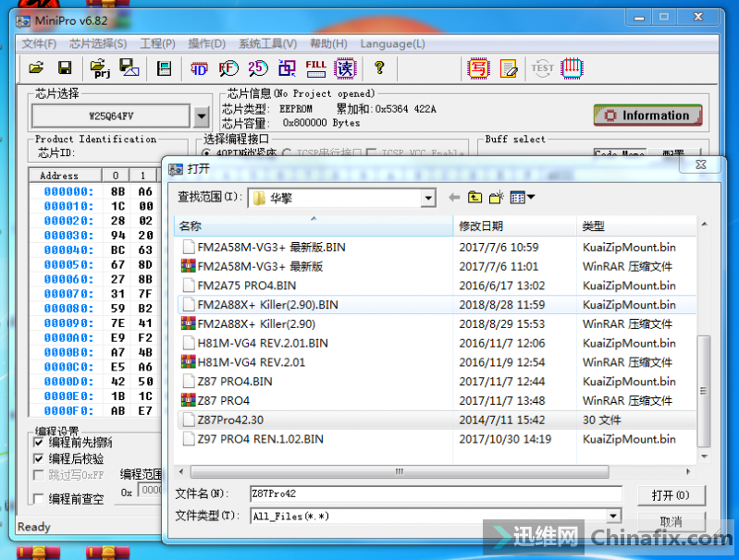This screenshot has width=739, height=560.
Task: Click address row 0000F0: in hex view
Action: pos(68,410)
